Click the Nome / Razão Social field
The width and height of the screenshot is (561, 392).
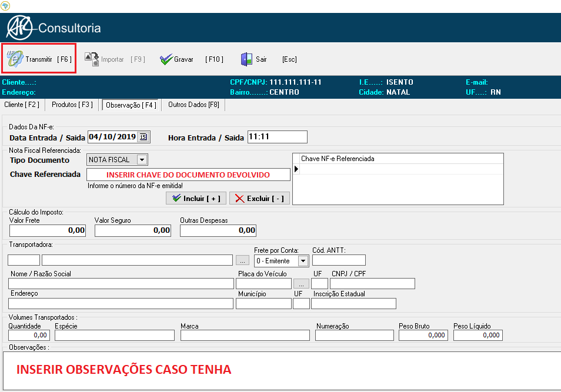click(121, 284)
